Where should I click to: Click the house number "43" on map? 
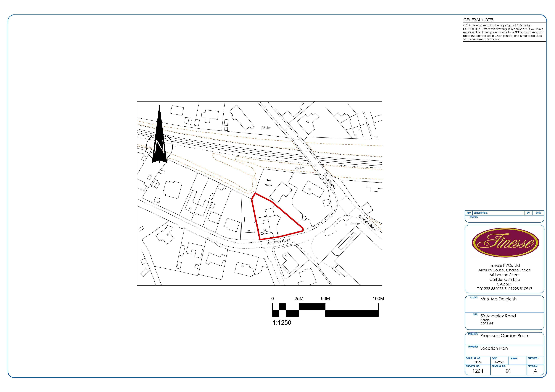click(190, 208)
